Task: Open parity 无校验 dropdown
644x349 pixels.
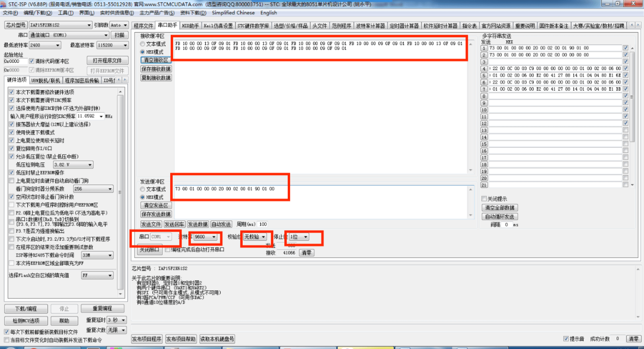Action: tap(263, 237)
